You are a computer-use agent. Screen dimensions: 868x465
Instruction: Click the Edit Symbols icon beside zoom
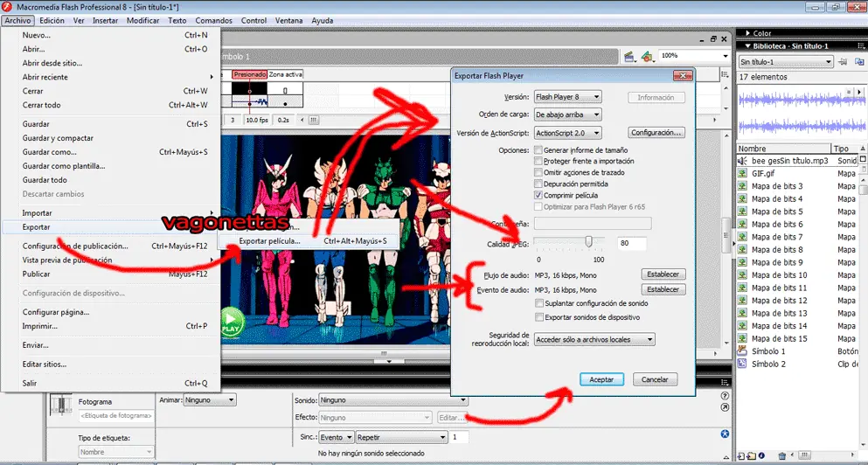point(647,57)
